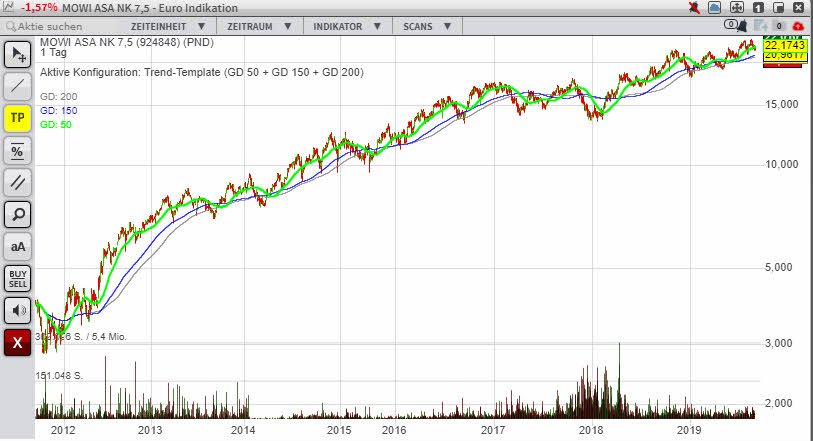
Task: Open the alarm bell notifications icon
Action: pyautogui.click(x=742, y=26)
